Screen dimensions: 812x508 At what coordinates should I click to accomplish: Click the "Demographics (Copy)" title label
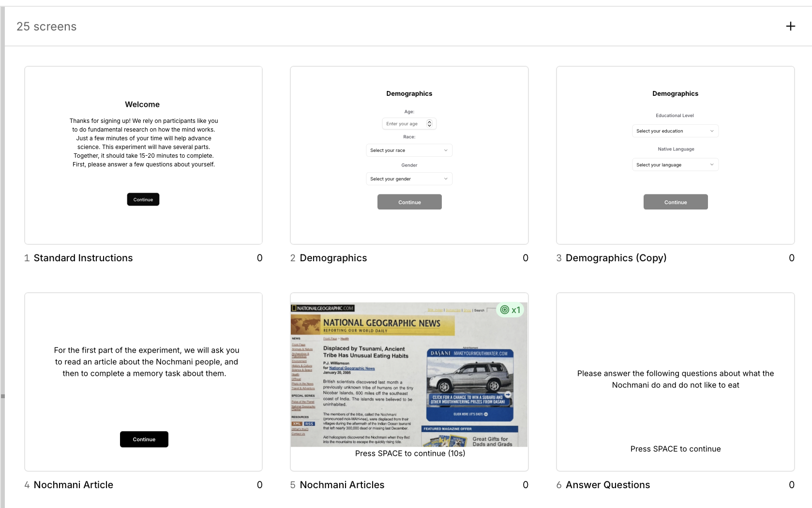[616, 258]
